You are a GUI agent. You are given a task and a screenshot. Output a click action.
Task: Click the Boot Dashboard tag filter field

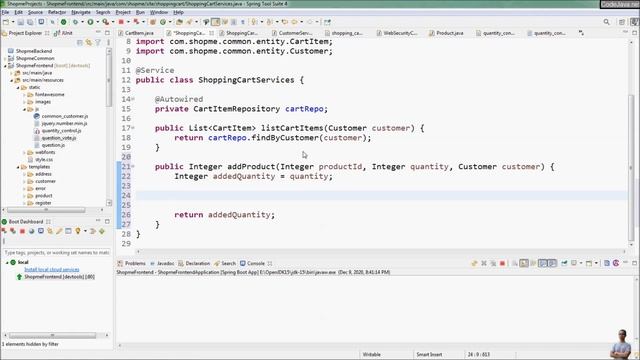[x=56, y=253]
